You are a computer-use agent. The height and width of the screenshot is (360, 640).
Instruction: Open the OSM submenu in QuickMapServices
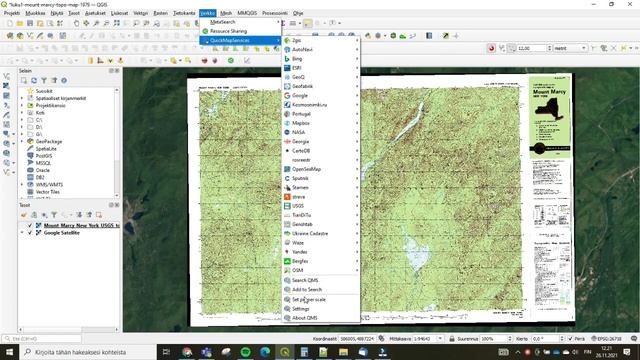tap(321, 270)
